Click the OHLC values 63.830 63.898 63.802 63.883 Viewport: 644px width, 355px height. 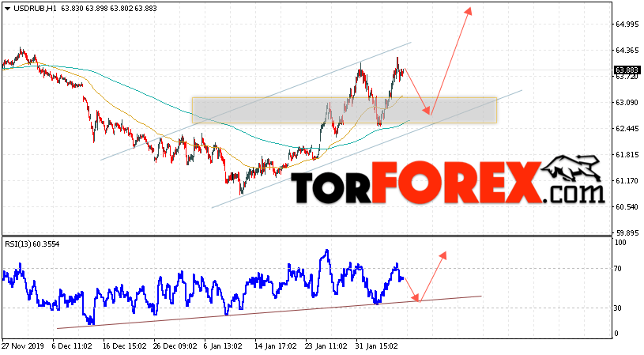point(109,8)
